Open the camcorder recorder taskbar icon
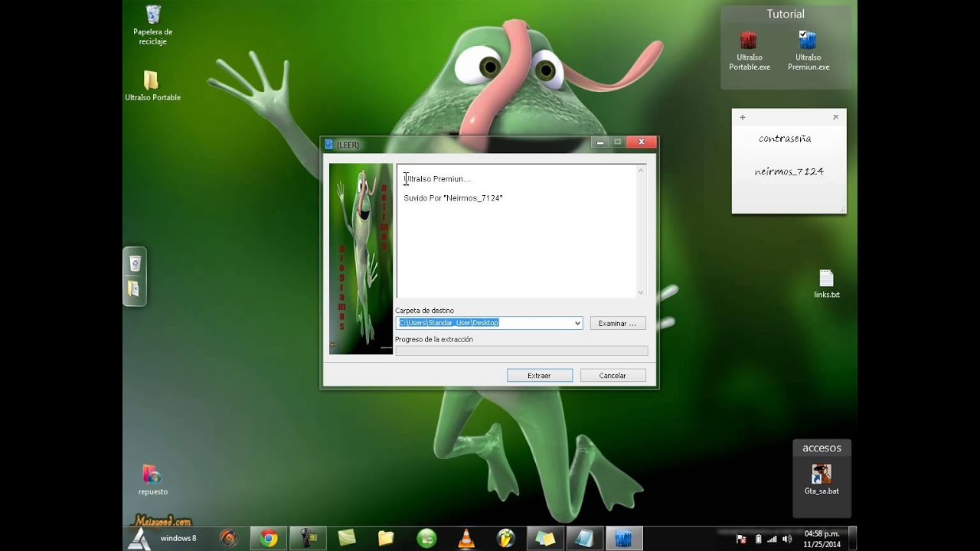Screen dimensions: 980x551 [x=308, y=538]
